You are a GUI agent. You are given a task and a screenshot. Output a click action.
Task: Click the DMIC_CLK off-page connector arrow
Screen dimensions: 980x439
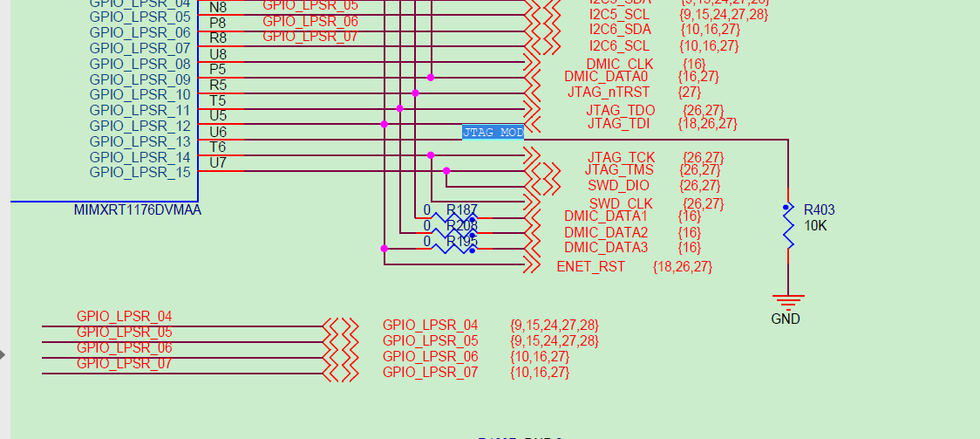pyautogui.click(x=532, y=62)
